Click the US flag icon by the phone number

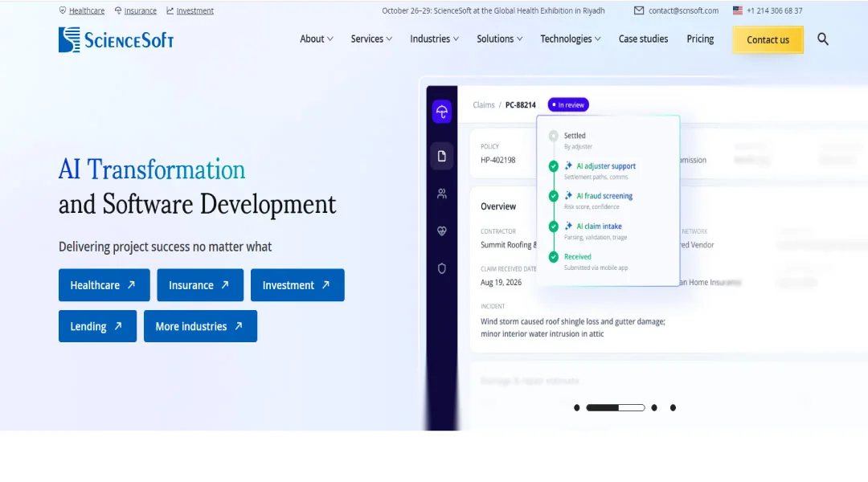(x=737, y=10)
